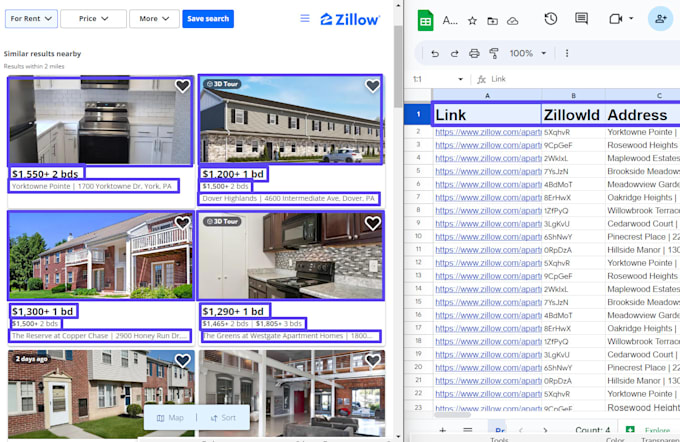
Task: Expand the video call options arrow
Action: pos(631,18)
